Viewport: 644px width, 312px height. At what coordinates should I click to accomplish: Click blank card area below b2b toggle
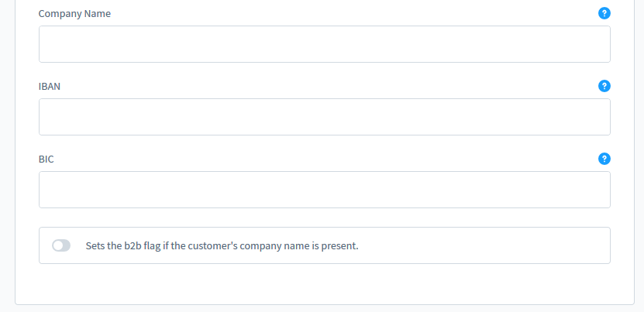coord(325,283)
